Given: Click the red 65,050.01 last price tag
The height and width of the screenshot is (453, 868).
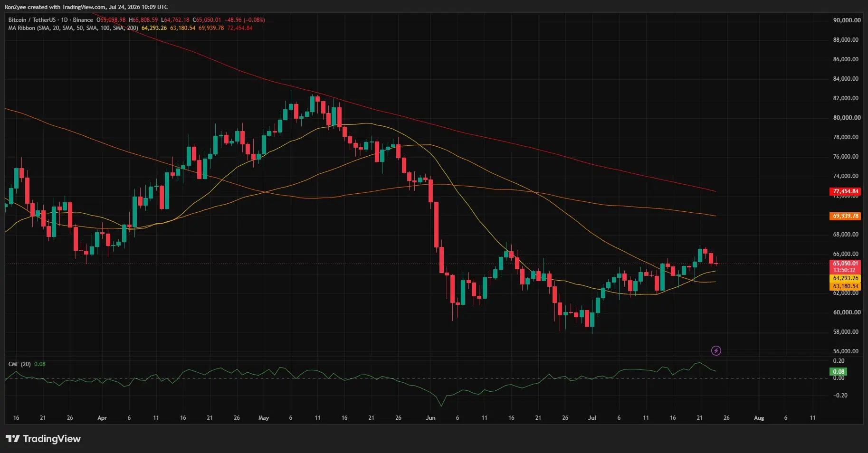Looking at the screenshot, I should point(846,264).
